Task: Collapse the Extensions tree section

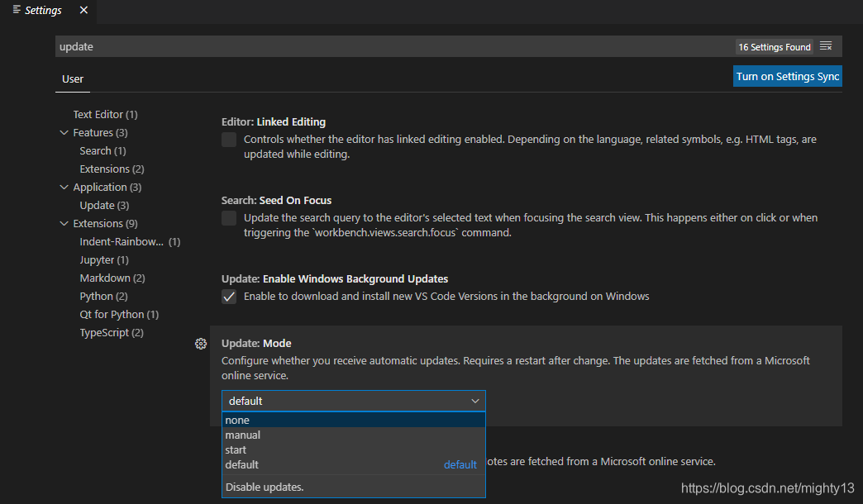Action: pos(64,223)
